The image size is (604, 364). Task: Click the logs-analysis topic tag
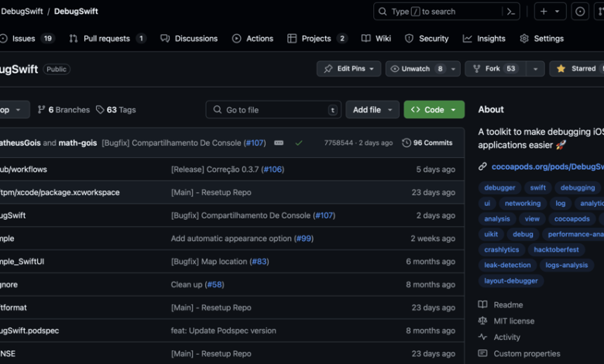tap(566, 266)
